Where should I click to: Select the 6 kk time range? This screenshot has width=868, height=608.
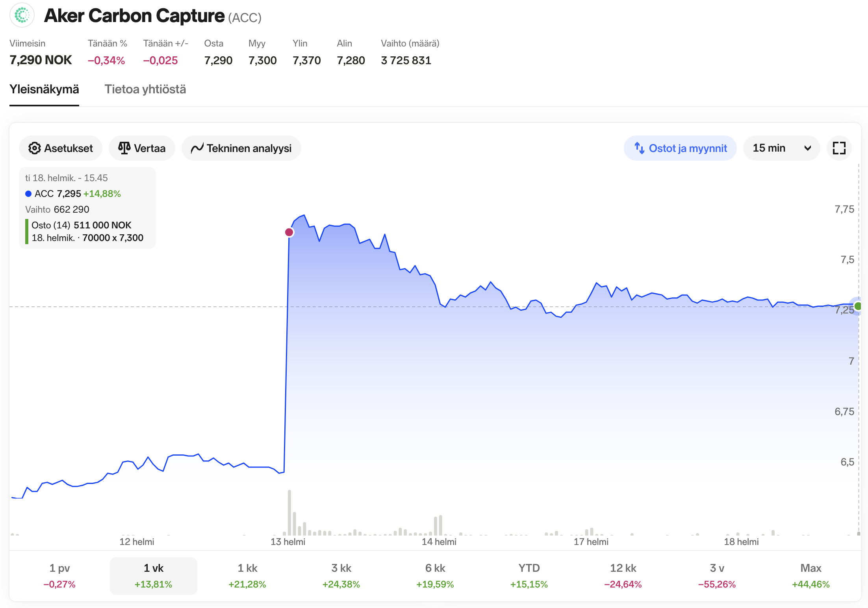[x=435, y=576]
